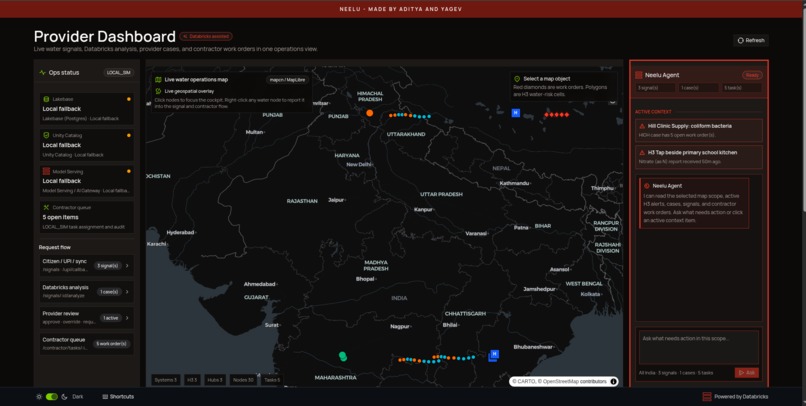Click the Ready status badge
The width and height of the screenshot is (806, 406).
752,75
